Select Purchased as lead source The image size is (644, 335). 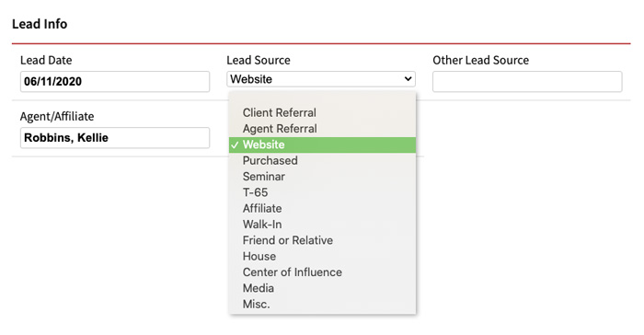[322, 161]
